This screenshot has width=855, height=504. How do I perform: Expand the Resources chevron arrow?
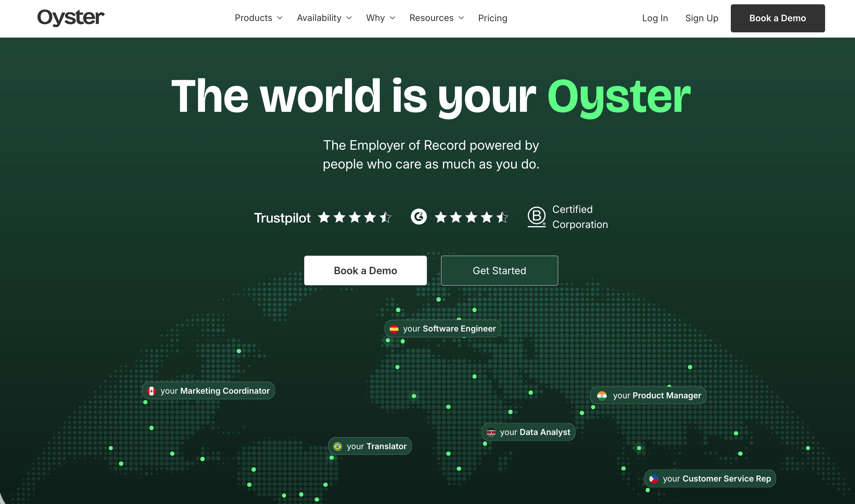click(461, 18)
